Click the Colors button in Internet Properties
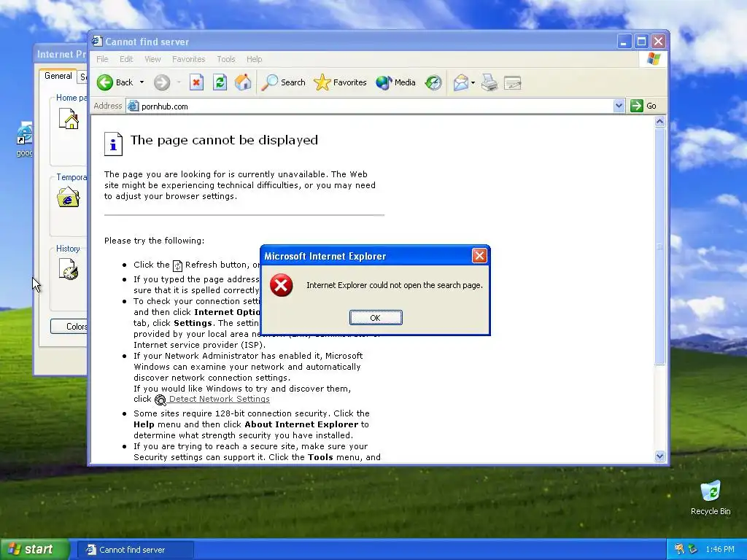The width and height of the screenshot is (747, 560). coord(69,326)
